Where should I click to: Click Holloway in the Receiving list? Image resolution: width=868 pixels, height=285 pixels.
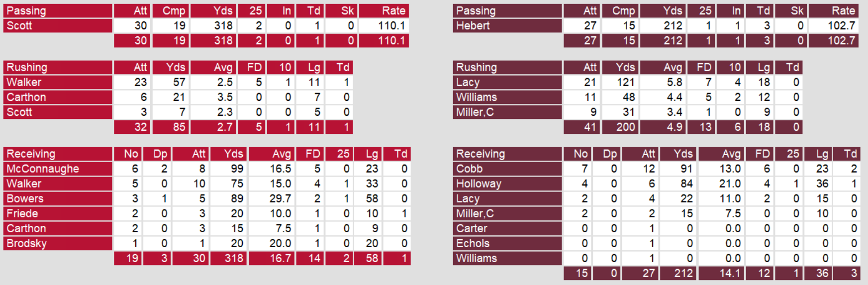click(x=479, y=184)
